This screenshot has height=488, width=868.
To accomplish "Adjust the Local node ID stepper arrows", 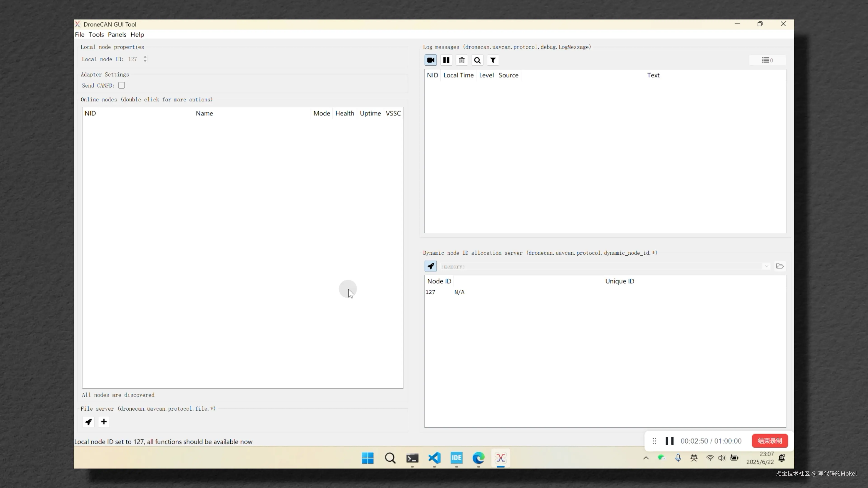I will tap(145, 59).
